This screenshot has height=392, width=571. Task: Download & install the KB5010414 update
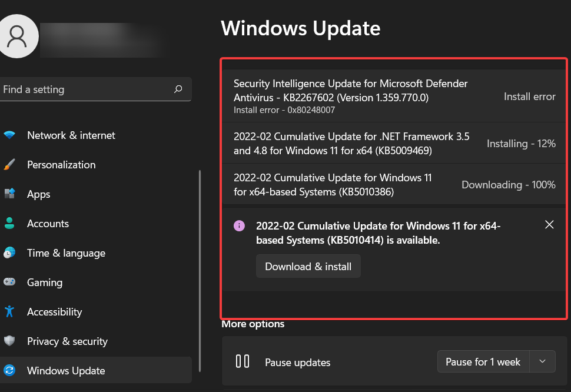(308, 266)
